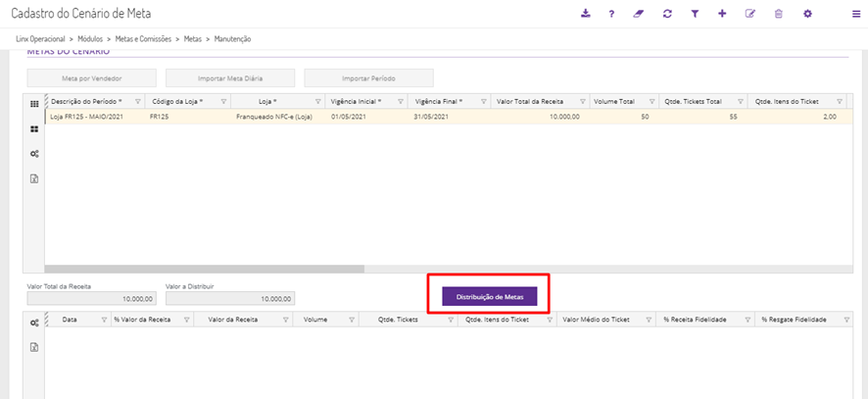This screenshot has height=399, width=868.
Task: Open filter for Loja column
Action: [x=317, y=101]
